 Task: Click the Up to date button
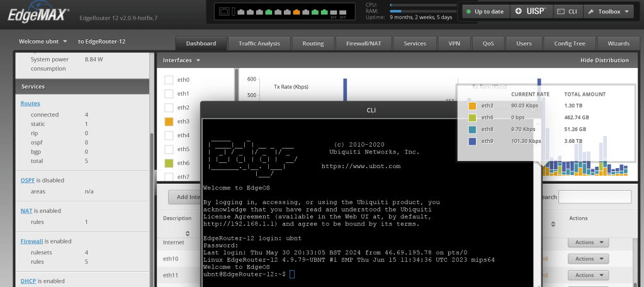tap(486, 11)
